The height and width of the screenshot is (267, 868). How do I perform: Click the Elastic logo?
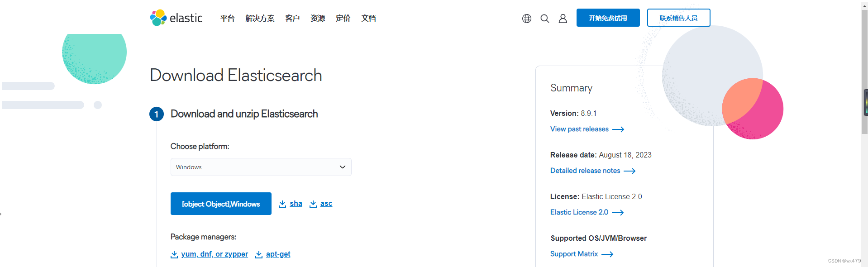176,18
